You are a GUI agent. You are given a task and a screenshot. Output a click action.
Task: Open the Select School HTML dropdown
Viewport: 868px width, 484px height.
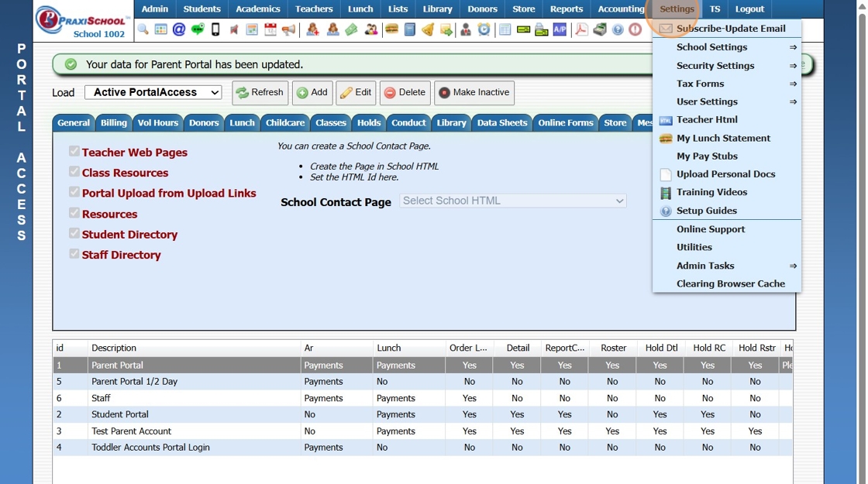click(x=513, y=201)
